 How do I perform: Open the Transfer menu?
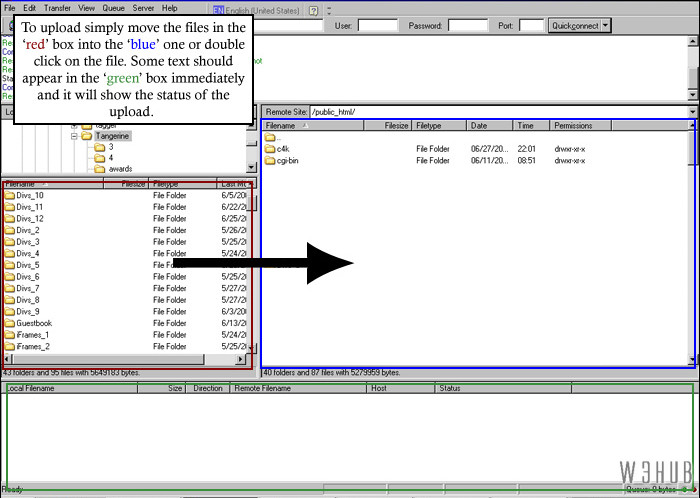[57, 8]
